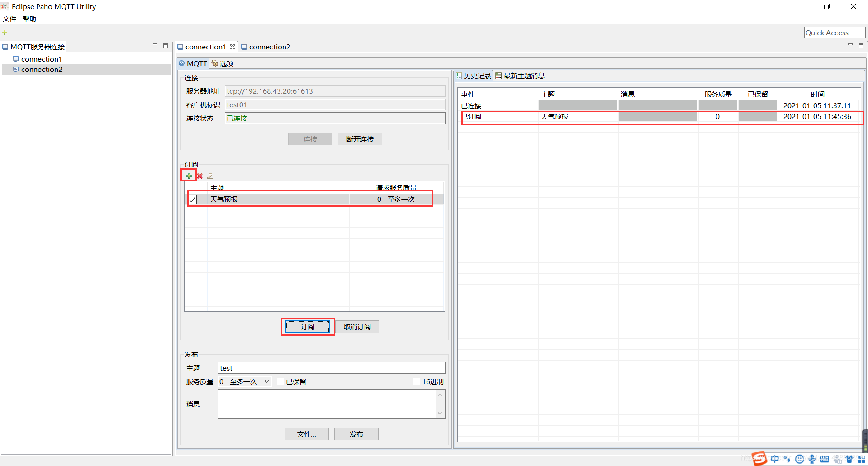868x466 pixels.
Task: Switch to the 选项 options tab
Action: pos(223,63)
